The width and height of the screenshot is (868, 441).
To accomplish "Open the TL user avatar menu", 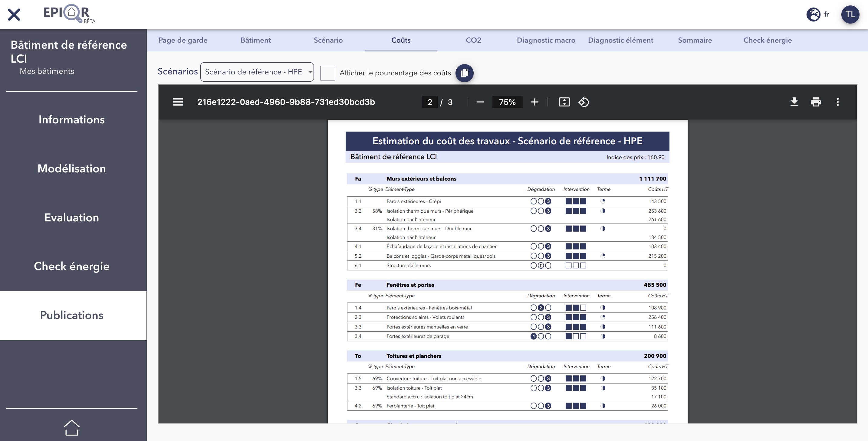I will (x=850, y=15).
